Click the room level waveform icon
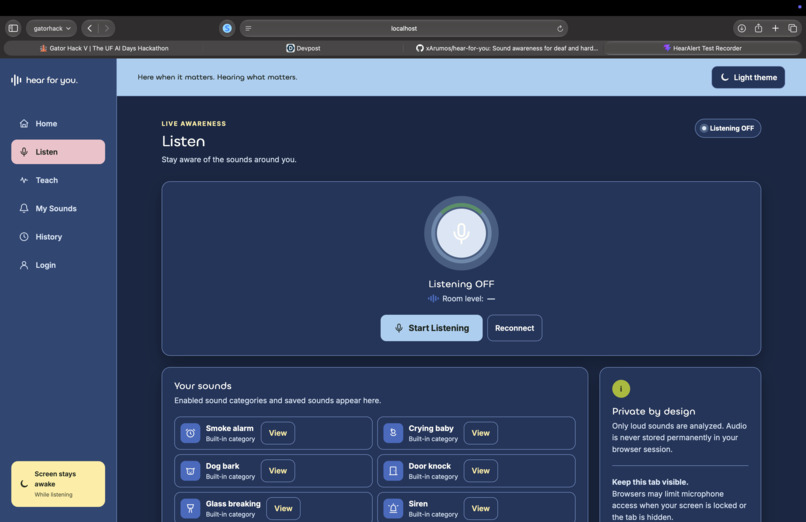Image resolution: width=806 pixels, height=522 pixels. point(433,299)
